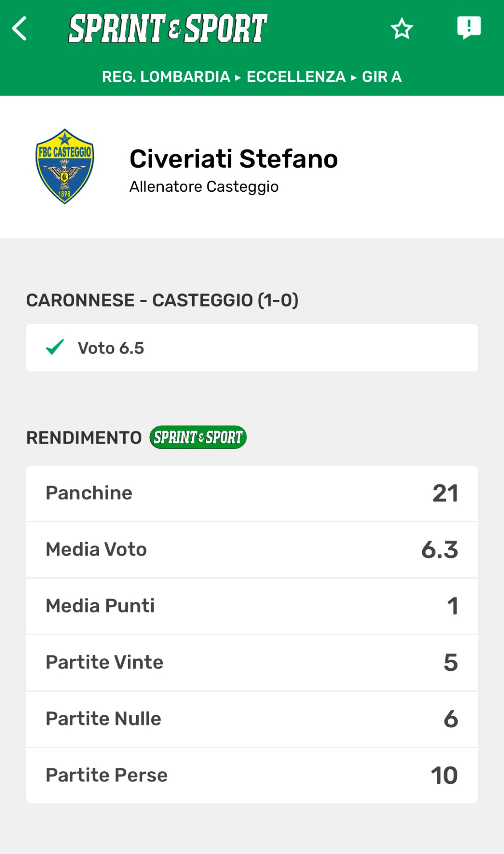Open the REG. LOMBARDIA breadcrumb
Screen dimensions: 504x854
coord(165,77)
